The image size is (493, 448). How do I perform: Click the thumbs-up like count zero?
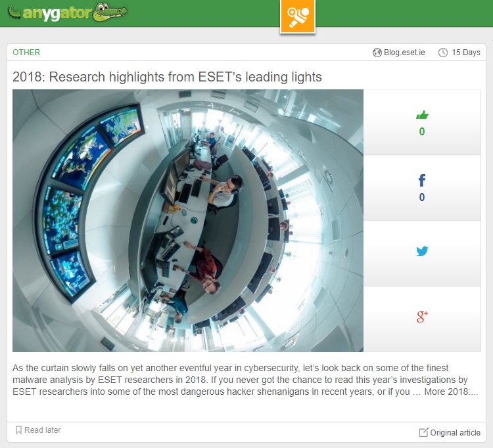[x=422, y=131]
